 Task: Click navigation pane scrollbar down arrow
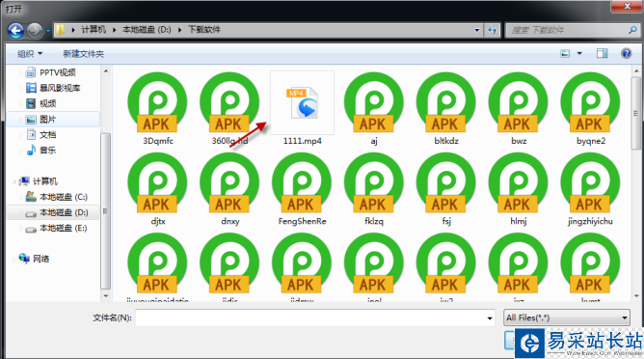(106, 295)
